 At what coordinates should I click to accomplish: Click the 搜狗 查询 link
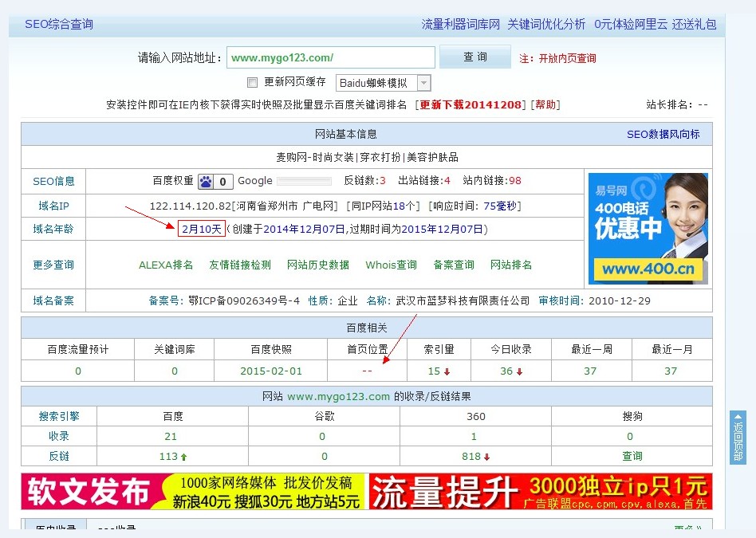click(632, 456)
